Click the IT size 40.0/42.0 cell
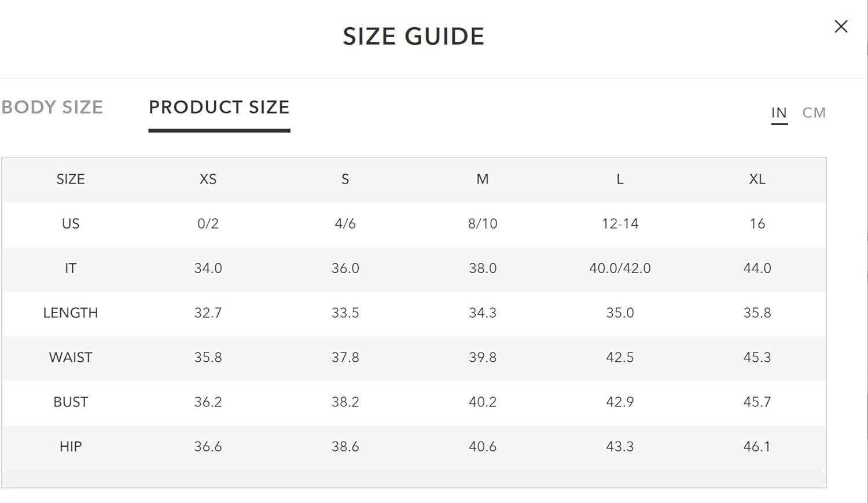 (620, 269)
